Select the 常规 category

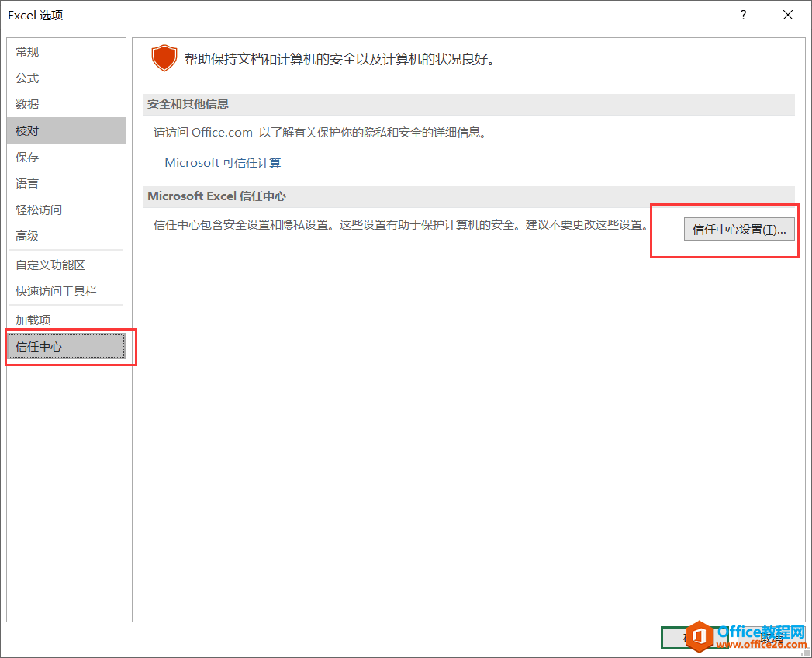click(x=66, y=52)
